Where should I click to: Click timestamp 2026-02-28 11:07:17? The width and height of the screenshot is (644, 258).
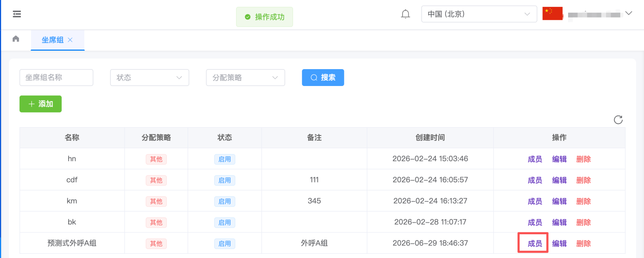coord(430,222)
